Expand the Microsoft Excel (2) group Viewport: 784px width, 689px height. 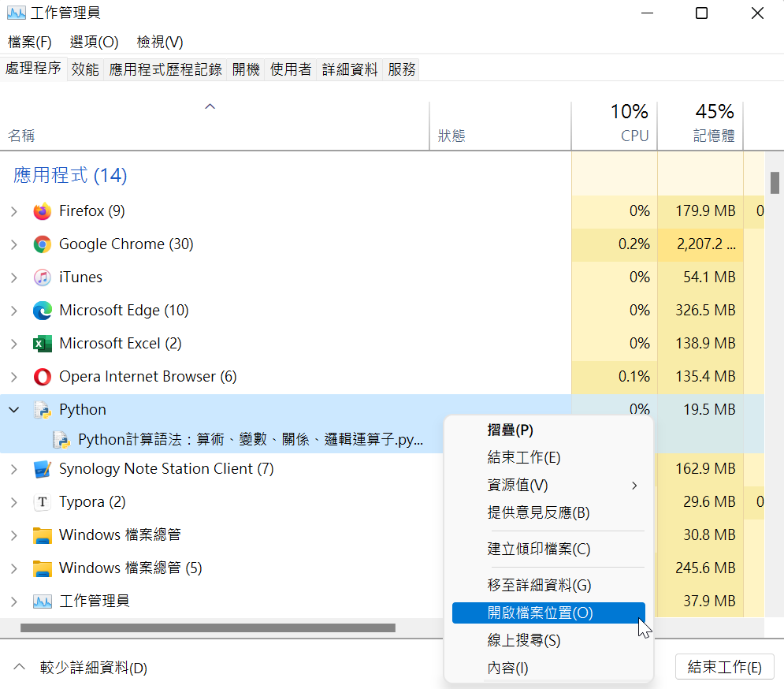14,344
